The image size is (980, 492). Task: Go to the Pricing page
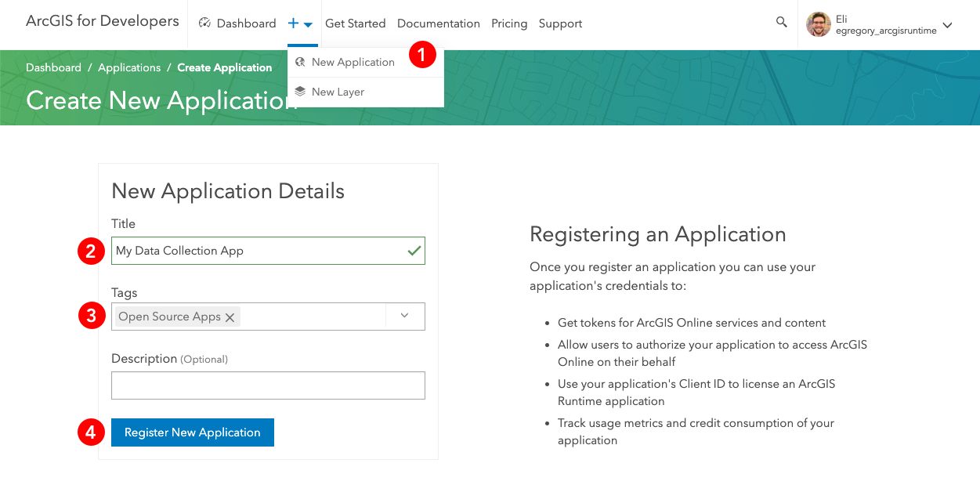coord(509,24)
